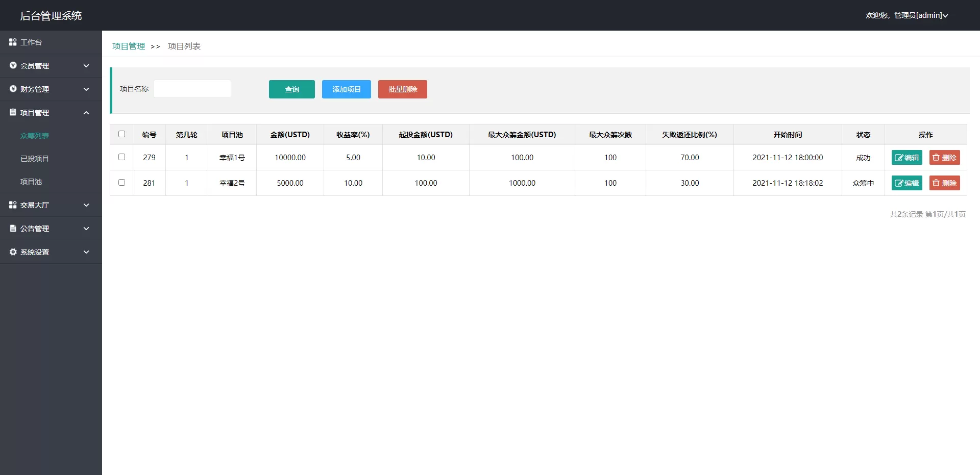Open the admin user dropdown menu
Viewport: 980px width, 475px height.
point(906,15)
